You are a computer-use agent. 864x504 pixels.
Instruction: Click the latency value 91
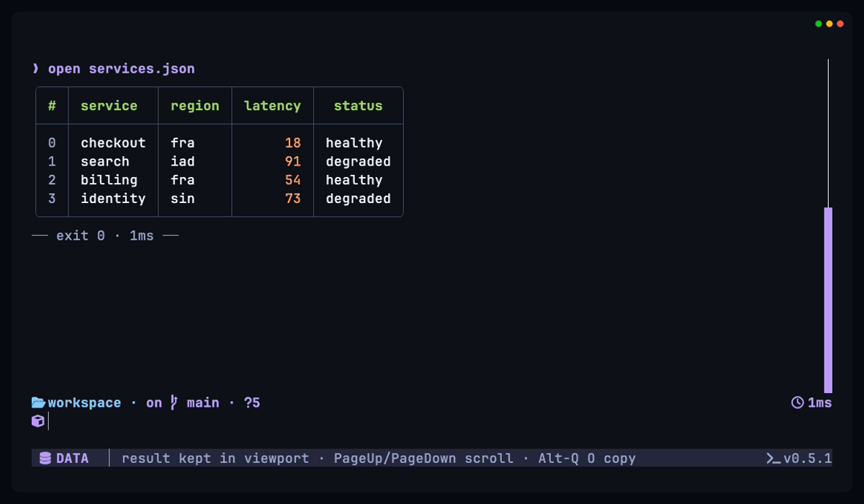click(293, 162)
